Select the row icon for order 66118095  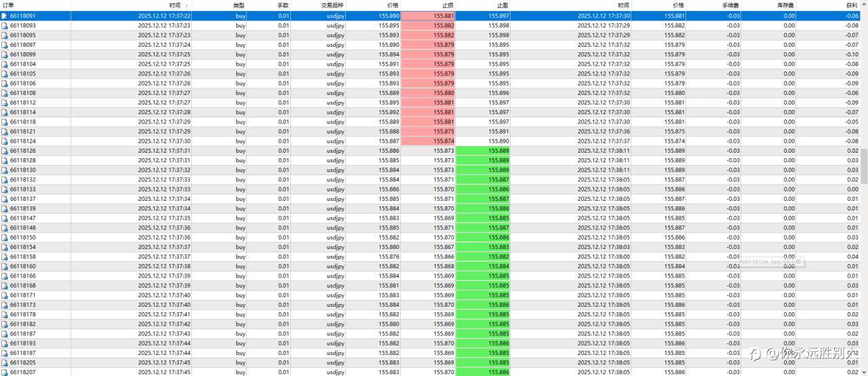point(4,35)
